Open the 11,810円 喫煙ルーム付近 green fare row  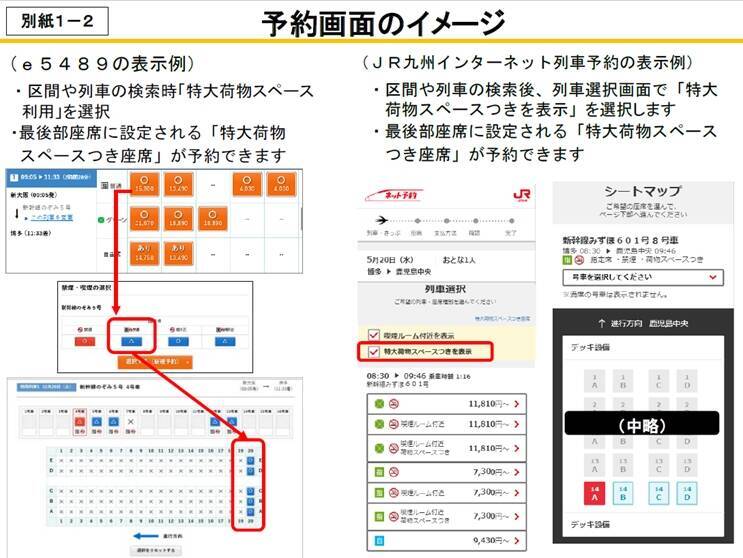(447, 424)
